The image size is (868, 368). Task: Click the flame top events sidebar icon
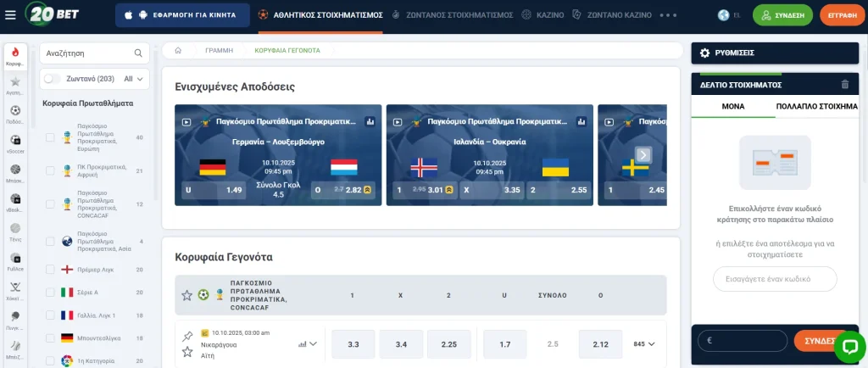15,53
